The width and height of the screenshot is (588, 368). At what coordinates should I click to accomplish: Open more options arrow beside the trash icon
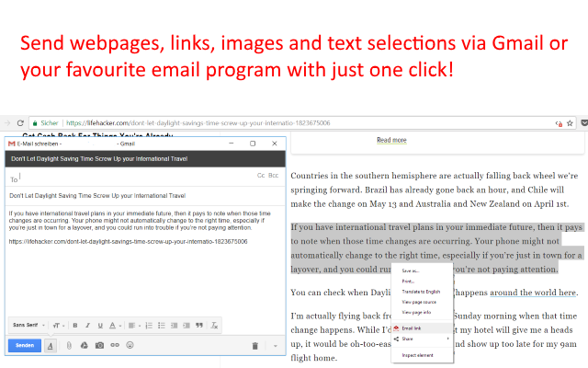(276, 346)
